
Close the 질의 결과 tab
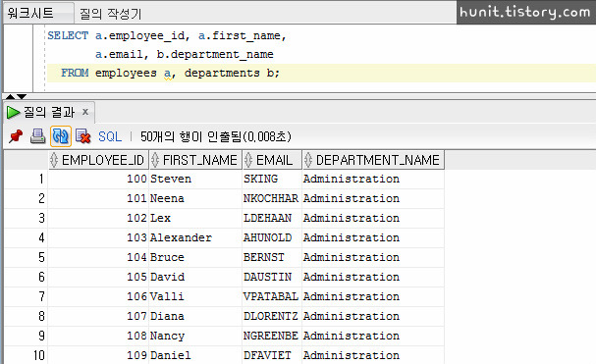pyautogui.click(x=85, y=112)
